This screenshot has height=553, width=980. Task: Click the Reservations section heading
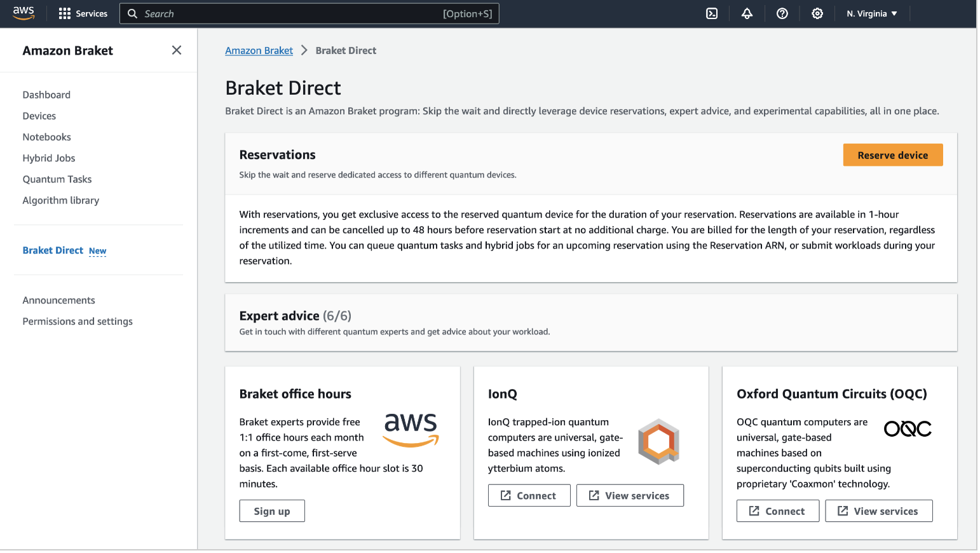pos(277,154)
